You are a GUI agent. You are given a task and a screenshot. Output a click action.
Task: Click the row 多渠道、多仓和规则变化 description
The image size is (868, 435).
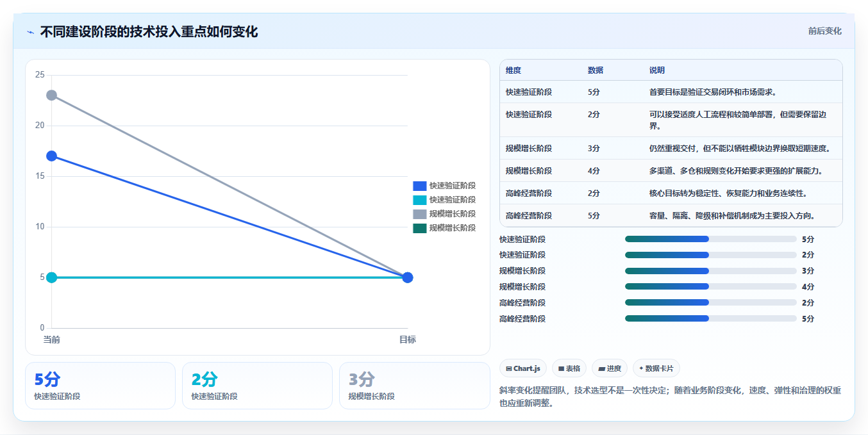[x=736, y=171]
